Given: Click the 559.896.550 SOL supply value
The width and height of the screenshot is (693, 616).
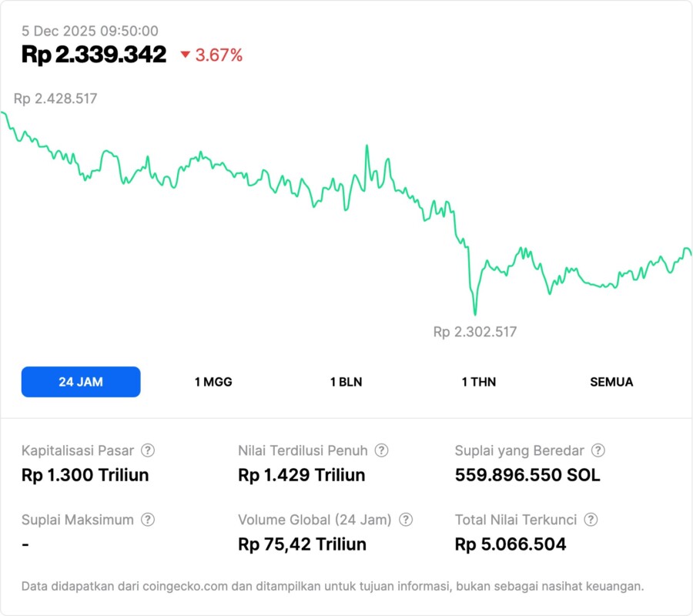Looking at the screenshot, I should click(x=527, y=475).
